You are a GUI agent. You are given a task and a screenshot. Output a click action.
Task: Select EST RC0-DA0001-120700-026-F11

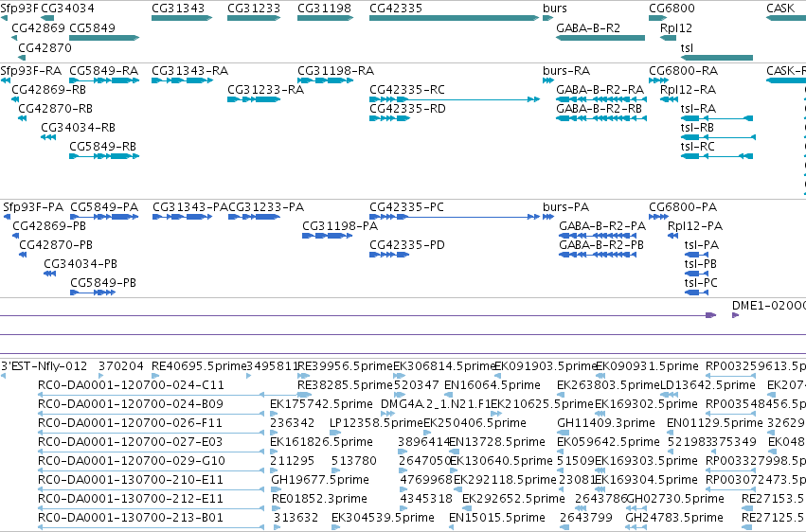coord(151,433)
